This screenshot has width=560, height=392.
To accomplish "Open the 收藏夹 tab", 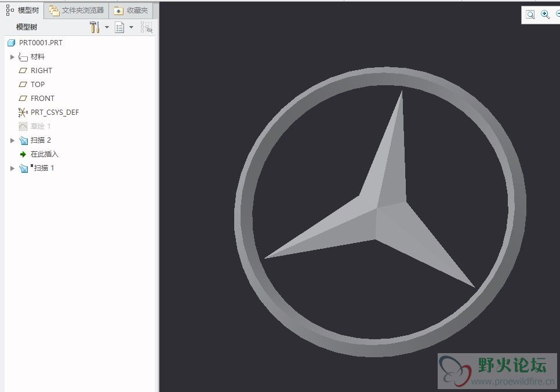I will pos(130,10).
